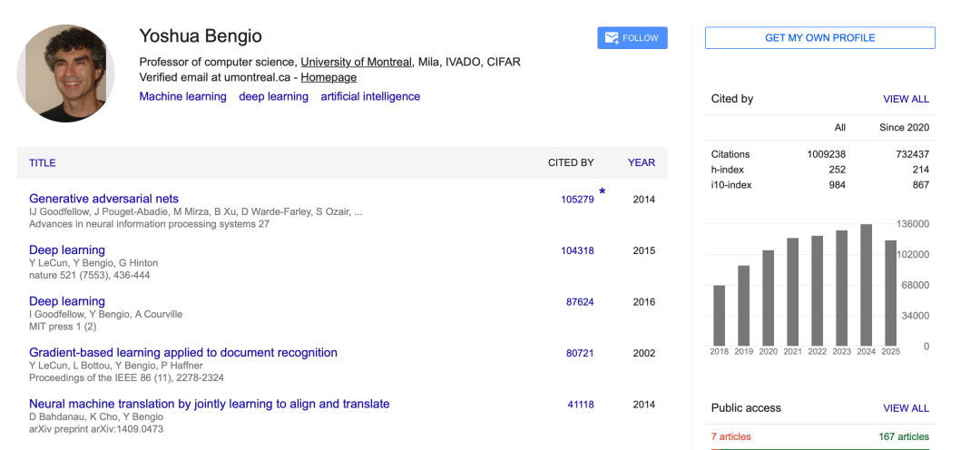
Task: Open the Neural machine translation paper
Action: click(210, 404)
